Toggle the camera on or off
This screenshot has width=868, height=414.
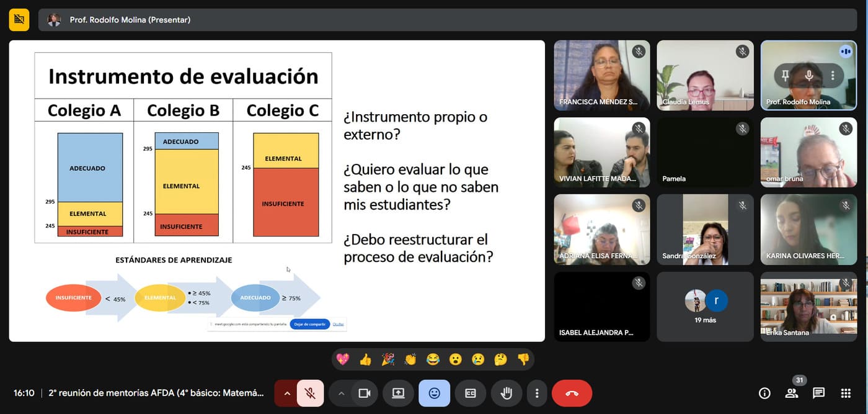tap(364, 394)
